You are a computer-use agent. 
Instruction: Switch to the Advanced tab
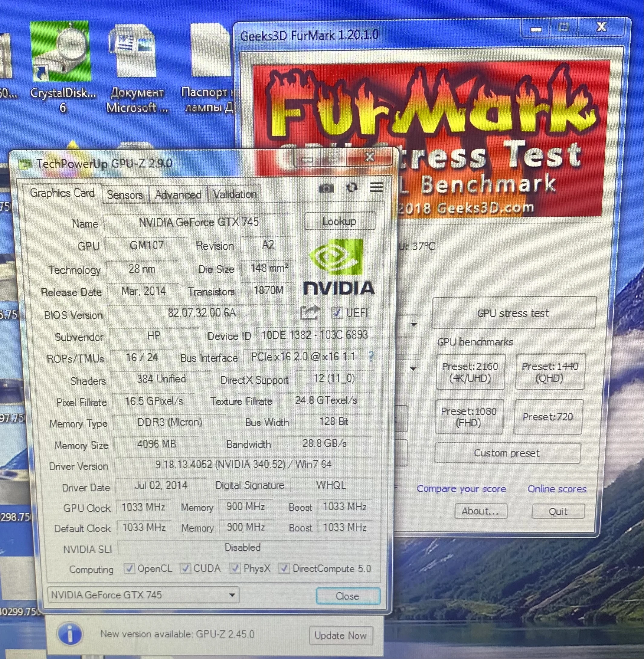[178, 195]
